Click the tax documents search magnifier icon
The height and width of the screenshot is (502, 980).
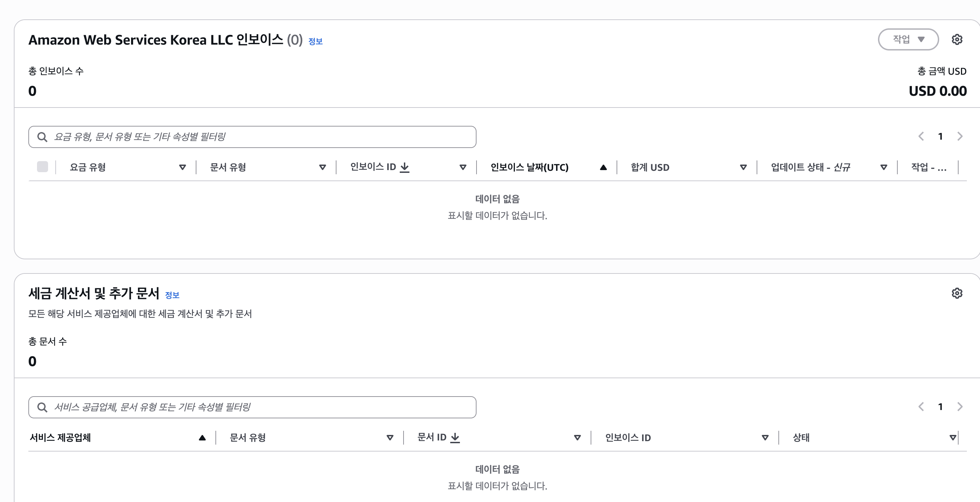tap(42, 407)
